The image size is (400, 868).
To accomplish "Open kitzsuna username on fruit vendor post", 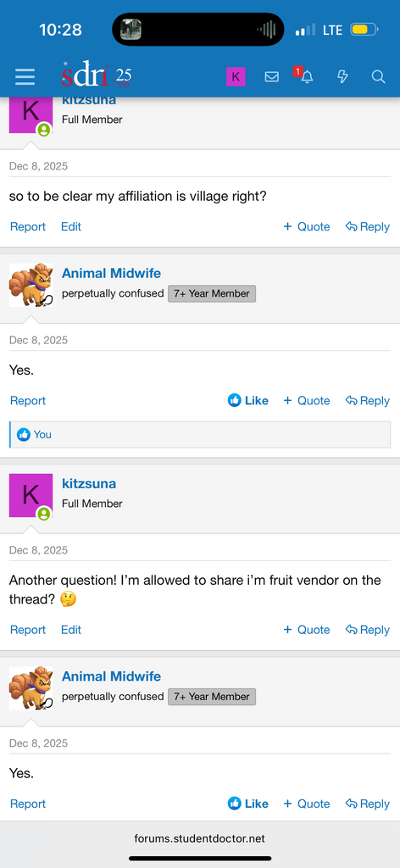I will tap(89, 483).
